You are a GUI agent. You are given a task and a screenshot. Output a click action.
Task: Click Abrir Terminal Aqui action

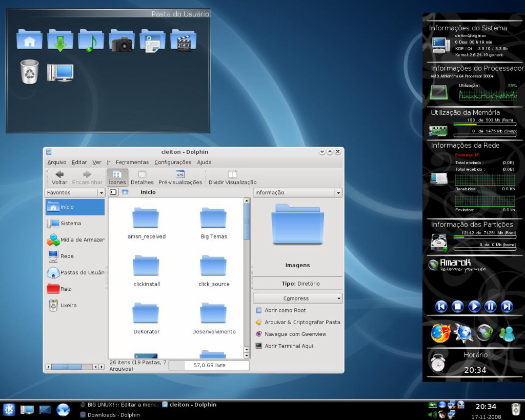(284, 346)
